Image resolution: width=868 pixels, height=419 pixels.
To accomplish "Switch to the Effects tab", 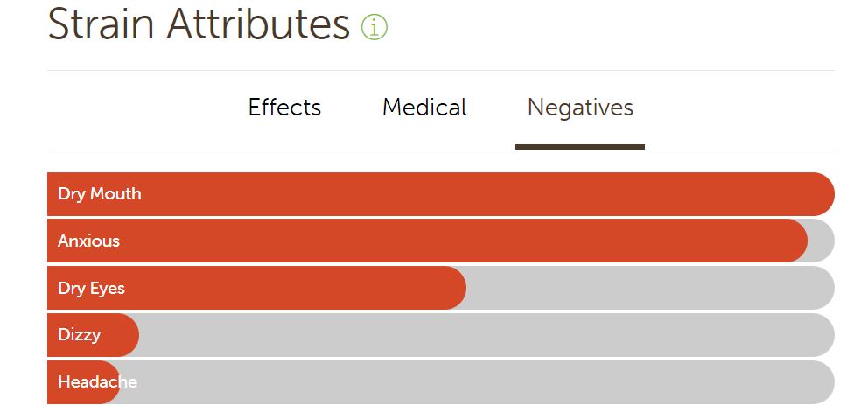I will coord(284,108).
